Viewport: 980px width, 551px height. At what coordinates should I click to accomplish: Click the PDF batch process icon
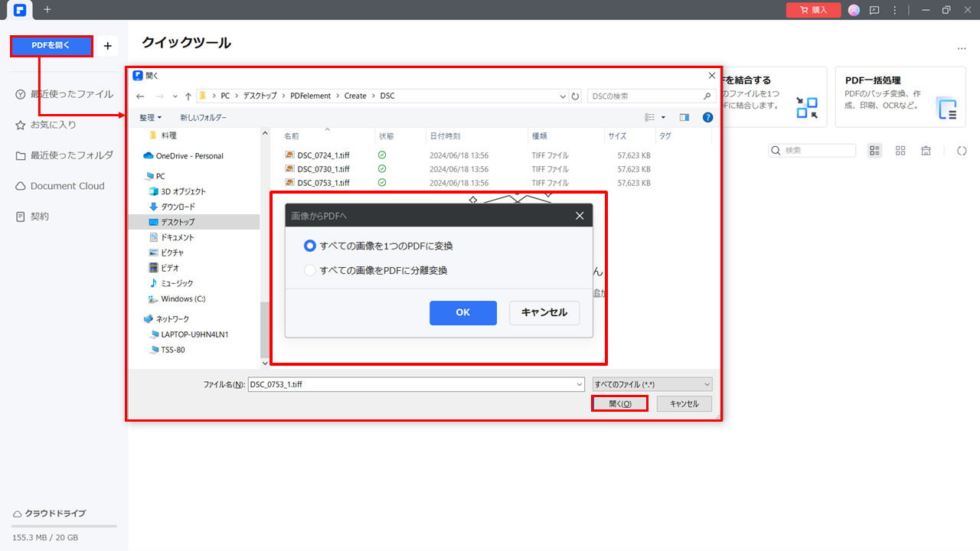point(947,108)
